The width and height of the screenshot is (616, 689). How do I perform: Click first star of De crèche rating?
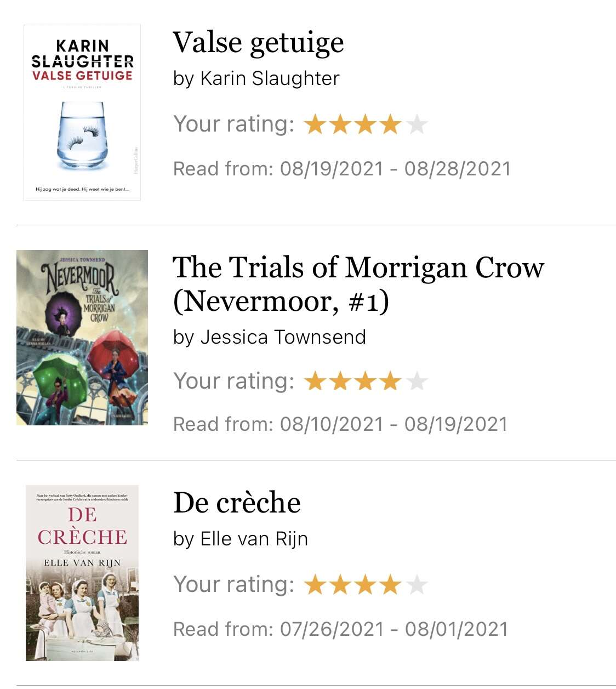click(315, 584)
